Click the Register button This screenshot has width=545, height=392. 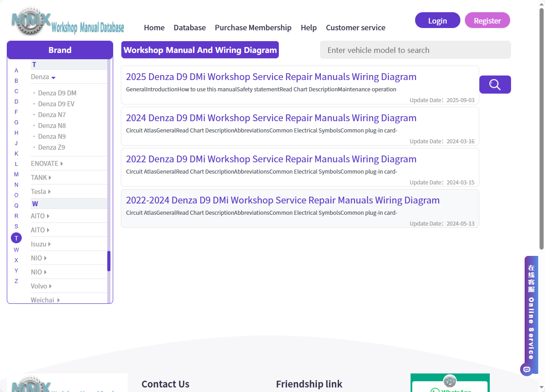[x=488, y=20]
